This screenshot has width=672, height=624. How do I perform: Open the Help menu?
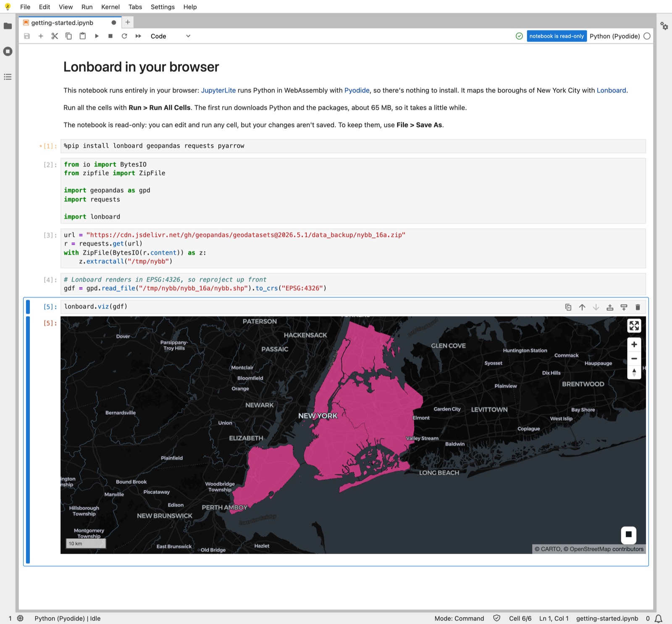pyautogui.click(x=190, y=7)
